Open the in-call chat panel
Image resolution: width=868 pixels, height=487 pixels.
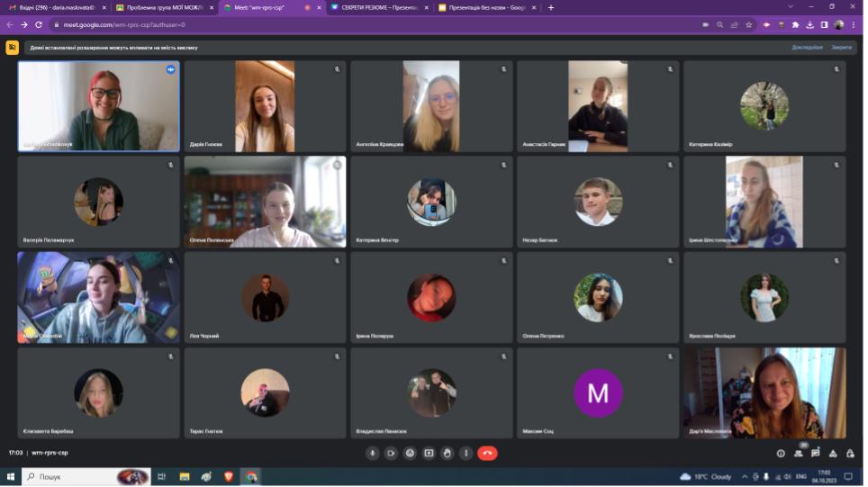[x=815, y=453]
